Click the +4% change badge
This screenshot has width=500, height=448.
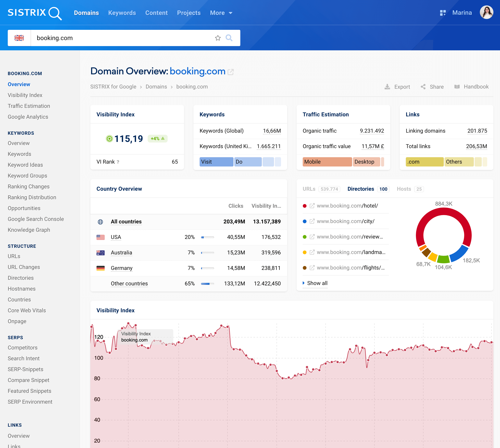(x=158, y=139)
